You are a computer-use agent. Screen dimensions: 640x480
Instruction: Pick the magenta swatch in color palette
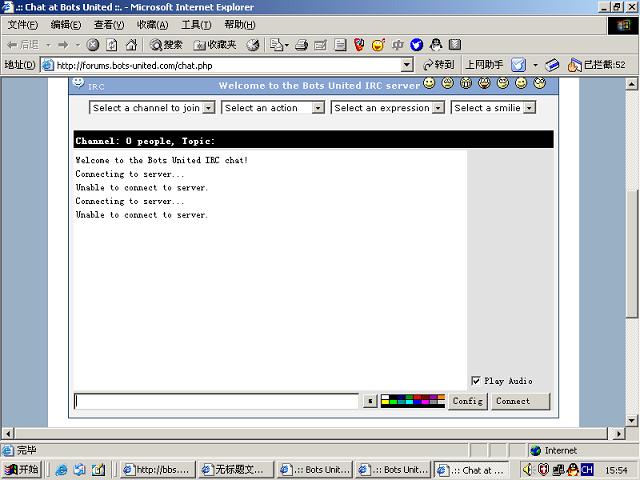(425, 402)
